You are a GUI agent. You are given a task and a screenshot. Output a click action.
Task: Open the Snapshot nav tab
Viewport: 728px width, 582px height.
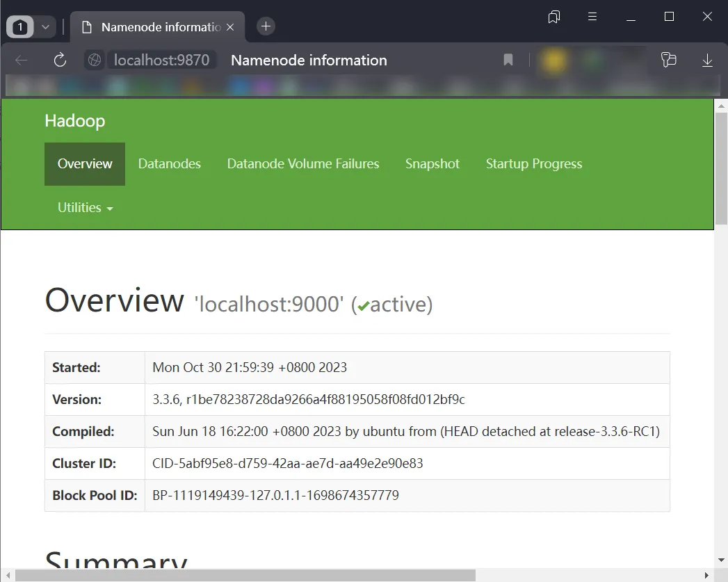[432, 164]
